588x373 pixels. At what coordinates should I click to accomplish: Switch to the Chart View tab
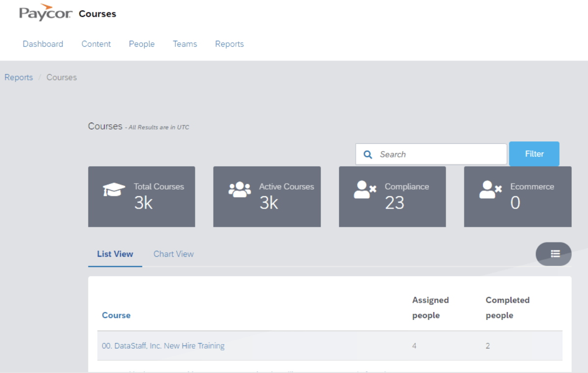173,254
